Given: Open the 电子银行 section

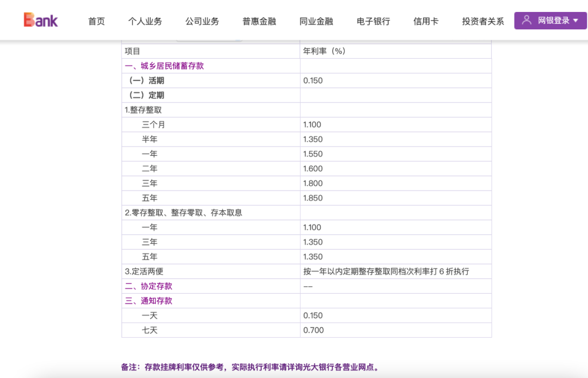Looking at the screenshot, I should pos(372,21).
